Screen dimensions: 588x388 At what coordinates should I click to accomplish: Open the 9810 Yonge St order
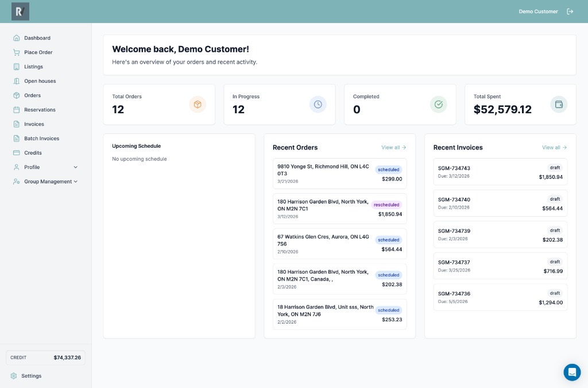tap(340, 174)
